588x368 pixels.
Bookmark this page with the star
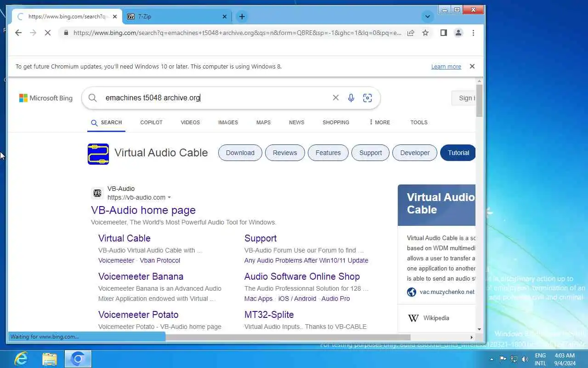point(425,33)
